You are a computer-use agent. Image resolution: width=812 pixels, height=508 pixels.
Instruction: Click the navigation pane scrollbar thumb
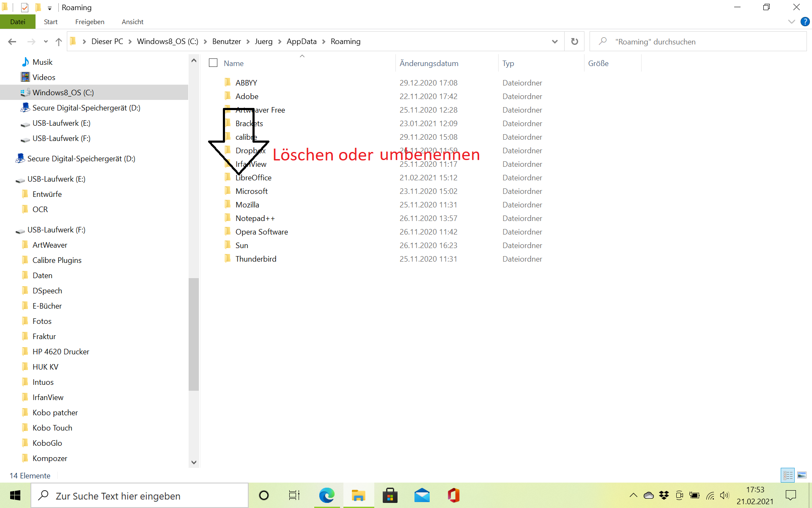[x=194, y=334]
